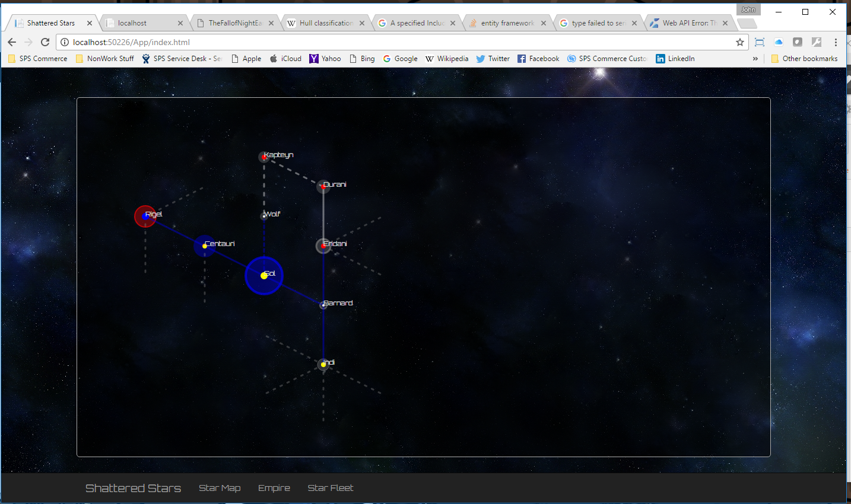Viewport: 851px width, 504px height.
Task: Select the Kapteyn star node
Action: (x=264, y=157)
